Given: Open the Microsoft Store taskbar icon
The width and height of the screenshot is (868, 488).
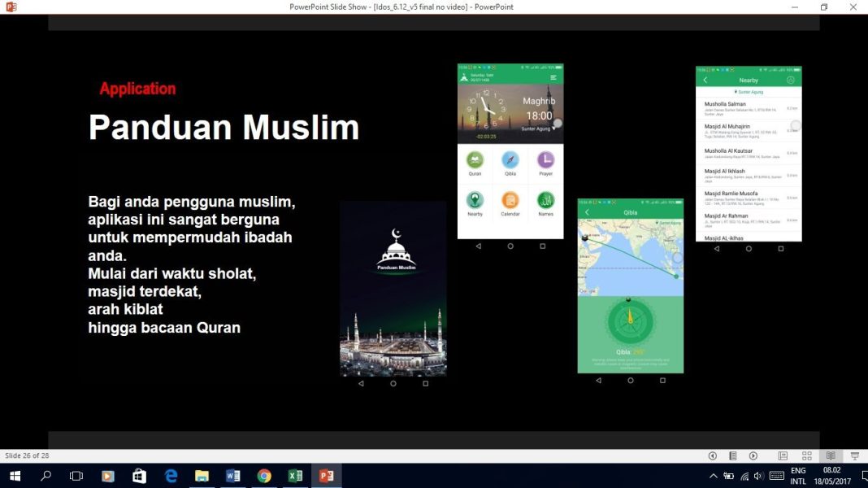Looking at the screenshot, I should pos(139,476).
